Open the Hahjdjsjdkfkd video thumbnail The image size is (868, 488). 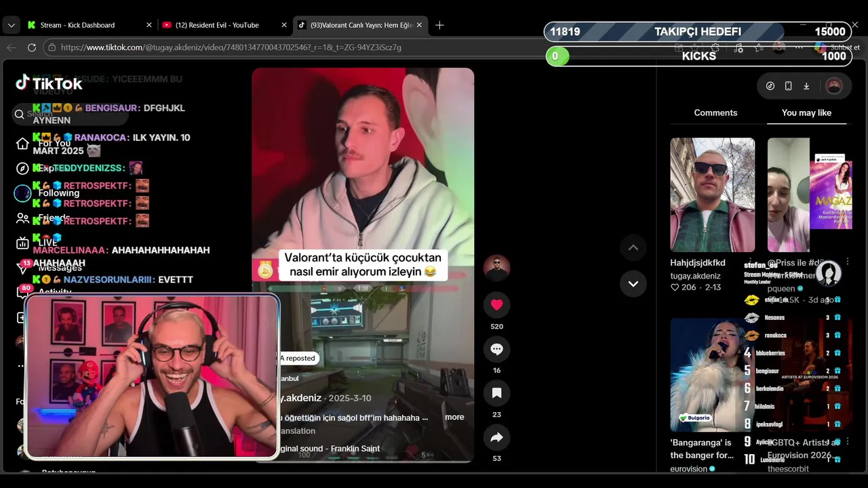[x=712, y=195]
